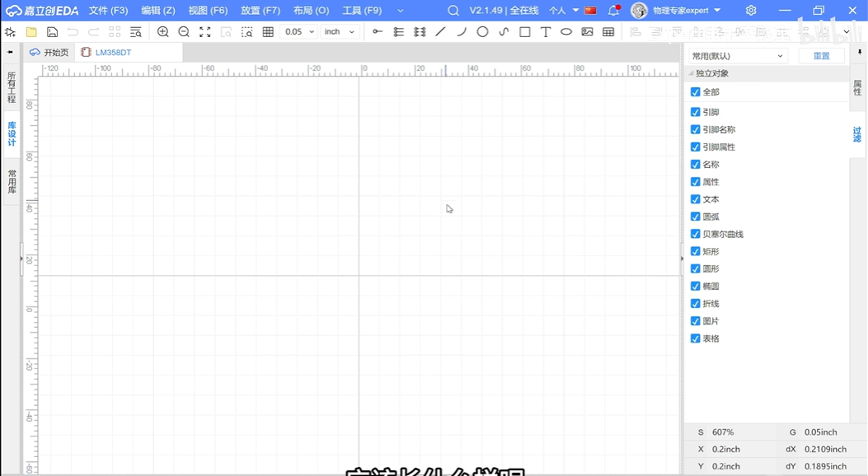Open the grid size 0.05 dropdown
868x476 pixels.
click(x=300, y=32)
